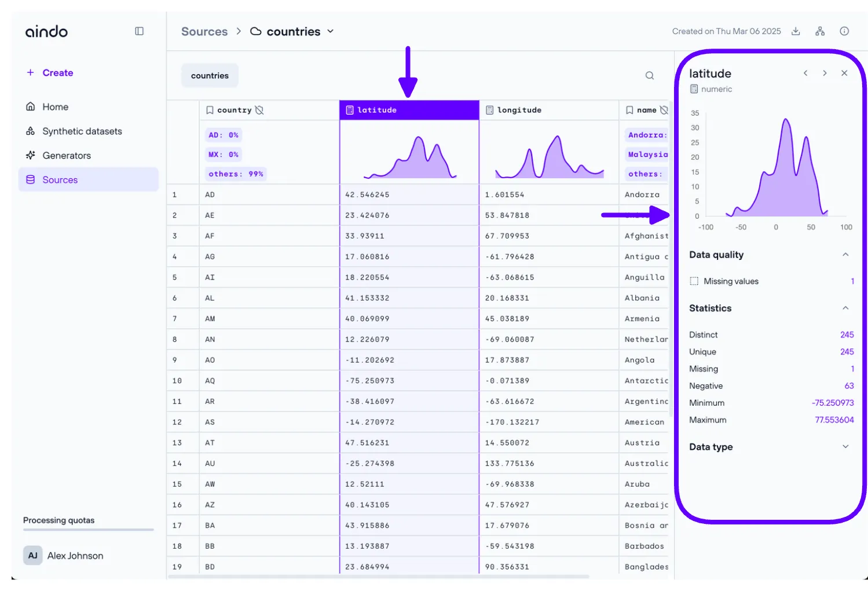Image resolution: width=868 pixels, height=591 pixels.
Task: Toggle the shield icon on country column
Action: pyautogui.click(x=259, y=110)
